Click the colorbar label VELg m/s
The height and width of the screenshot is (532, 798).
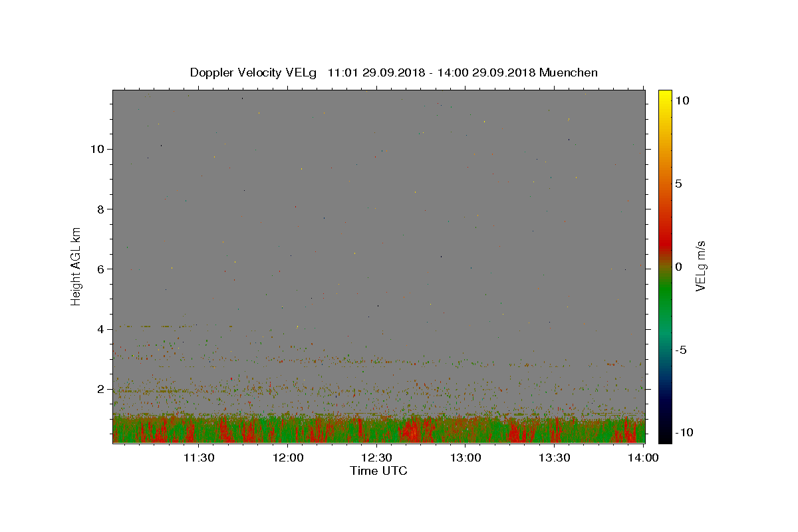pos(700,266)
